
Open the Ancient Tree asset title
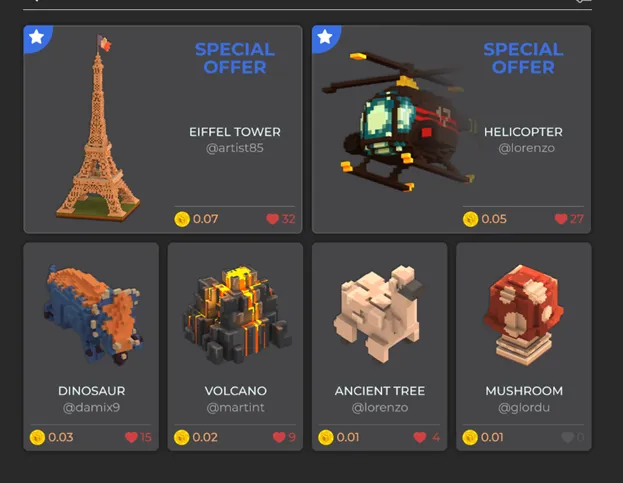click(380, 391)
